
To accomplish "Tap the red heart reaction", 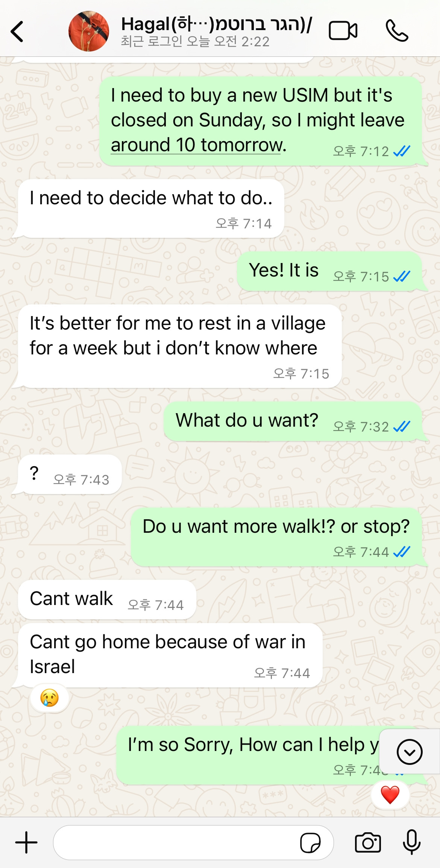I will pyautogui.click(x=390, y=795).
